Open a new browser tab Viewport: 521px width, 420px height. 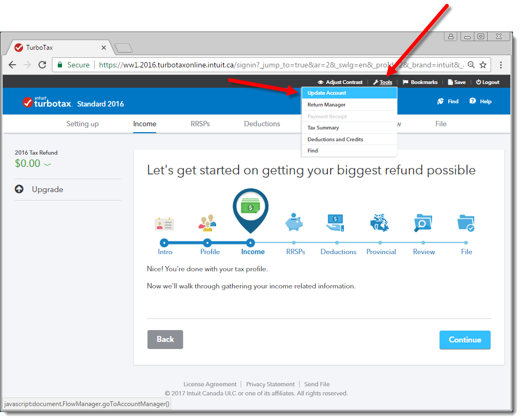coord(124,48)
